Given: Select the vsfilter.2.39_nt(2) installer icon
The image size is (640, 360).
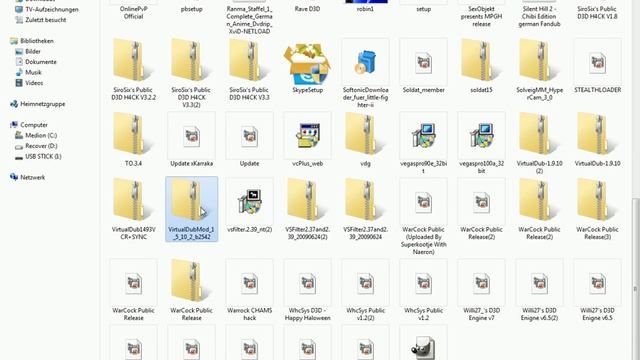Looking at the screenshot, I should click(x=249, y=202).
